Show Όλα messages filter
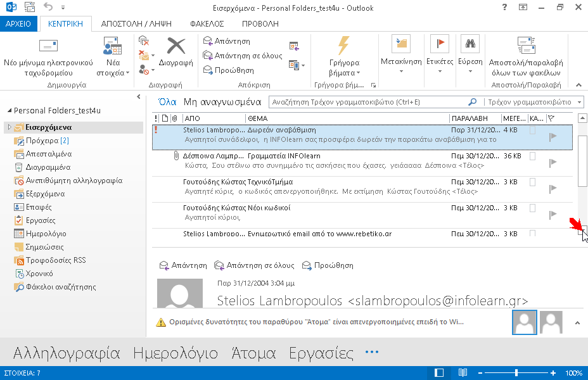Viewport: 588px width, 380px height. point(167,102)
